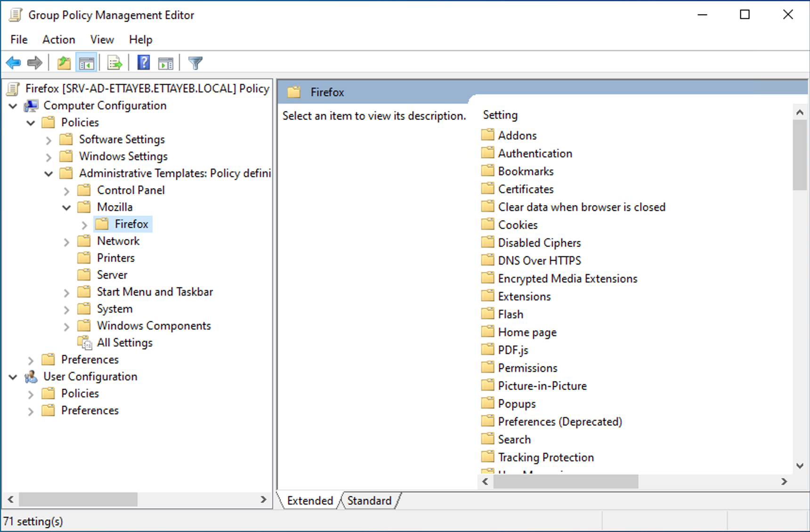This screenshot has width=810, height=532.
Task: Click the Export List toolbar icon
Action: 114,63
